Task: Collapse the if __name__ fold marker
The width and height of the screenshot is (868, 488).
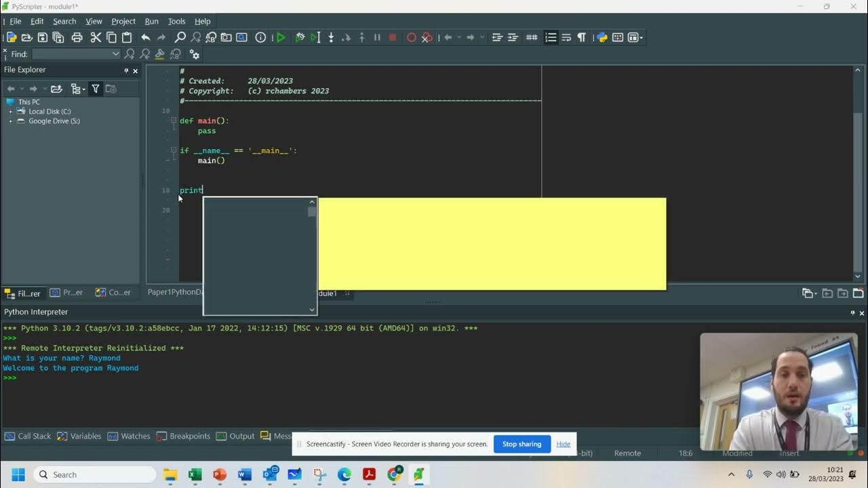Action: pos(174,150)
